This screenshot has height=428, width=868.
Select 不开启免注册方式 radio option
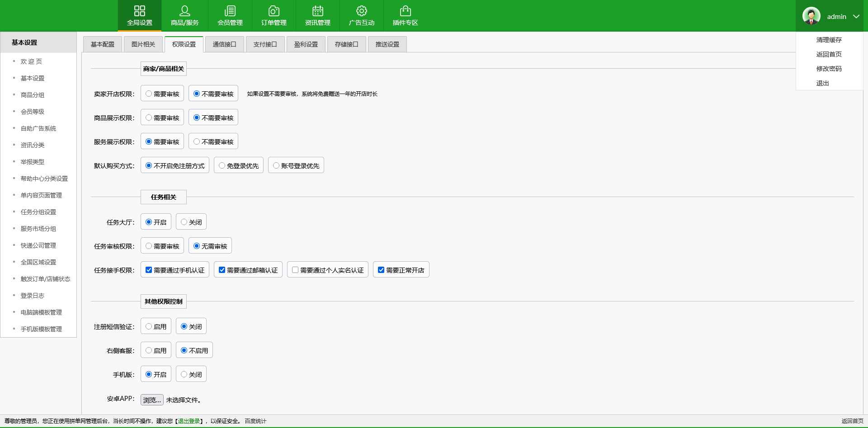(x=149, y=165)
